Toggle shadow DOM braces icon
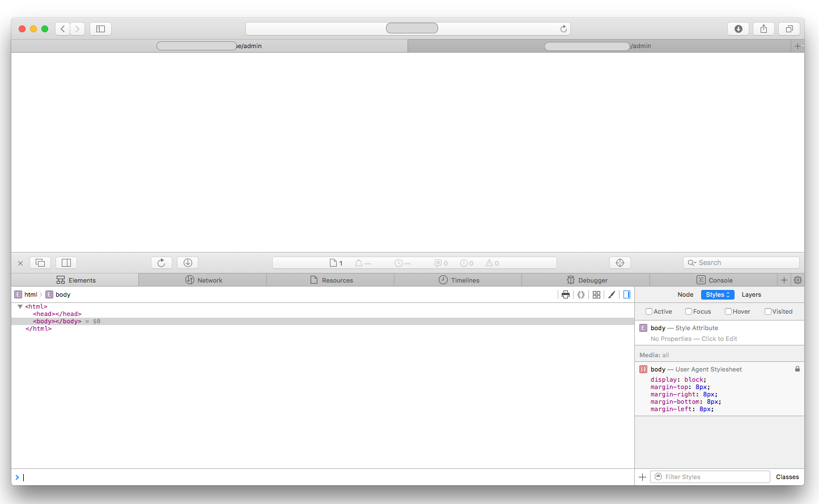Viewport: 819px width, 504px height. [x=581, y=294]
